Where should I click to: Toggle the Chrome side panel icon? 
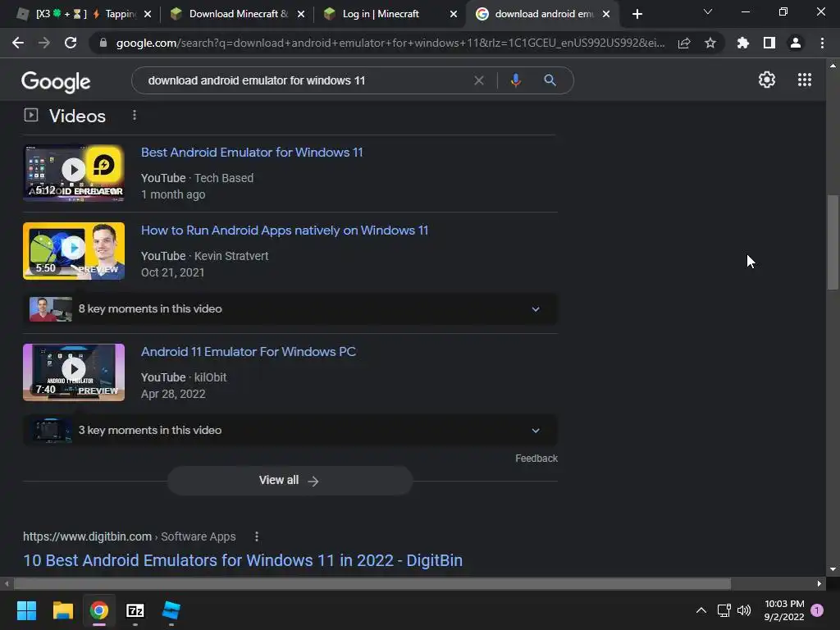tap(769, 43)
